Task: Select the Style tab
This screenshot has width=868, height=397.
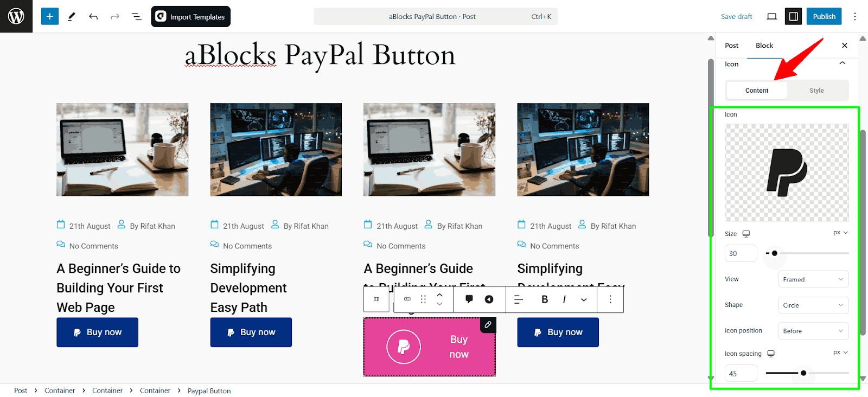Action: click(816, 91)
